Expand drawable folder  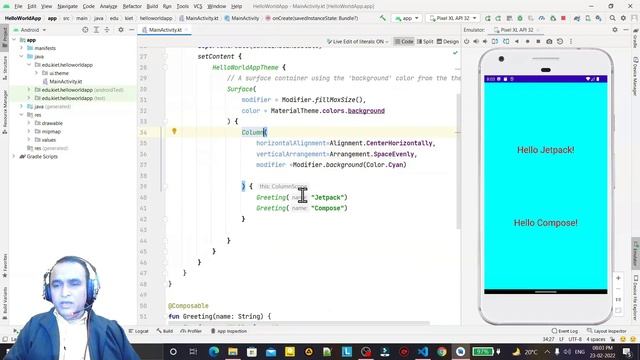tap(29, 123)
